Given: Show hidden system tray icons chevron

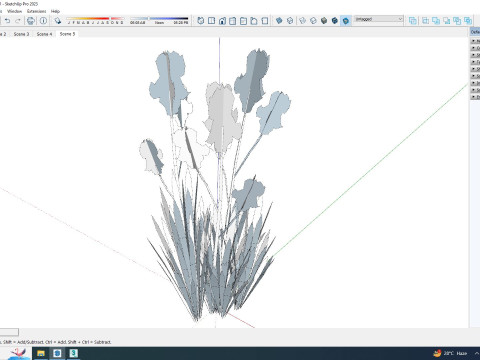Looking at the screenshot, I should [x=477, y=353].
